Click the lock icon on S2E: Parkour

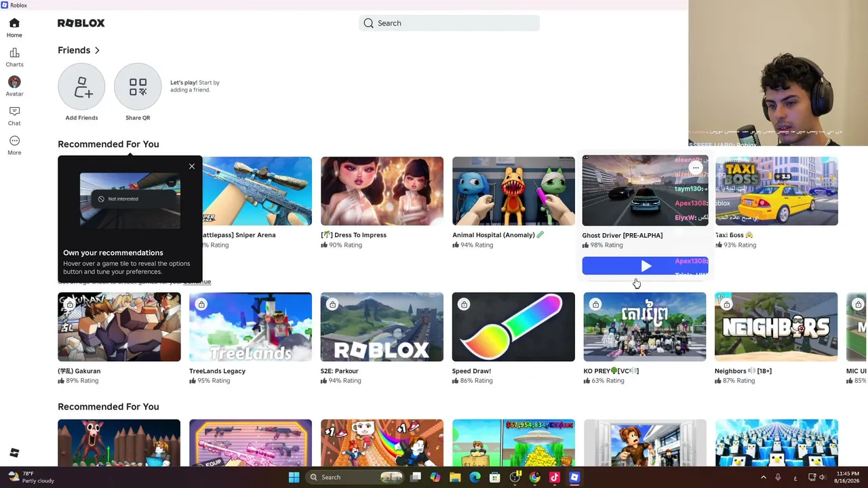point(332,304)
